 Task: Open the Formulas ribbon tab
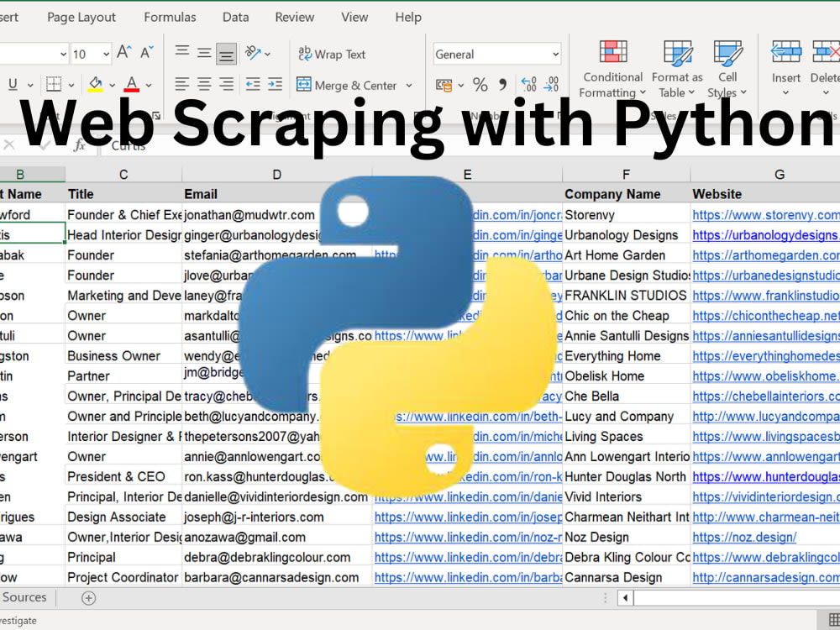pos(170,17)
